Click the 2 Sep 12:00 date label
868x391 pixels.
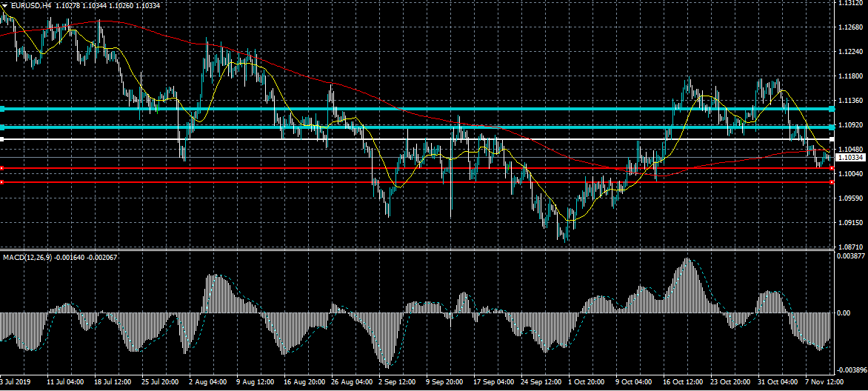point(397,384)
